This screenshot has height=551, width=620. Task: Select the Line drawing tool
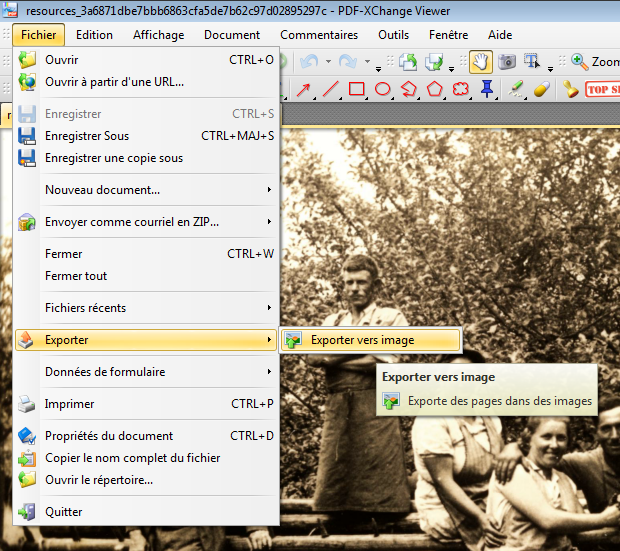point(330,89)
